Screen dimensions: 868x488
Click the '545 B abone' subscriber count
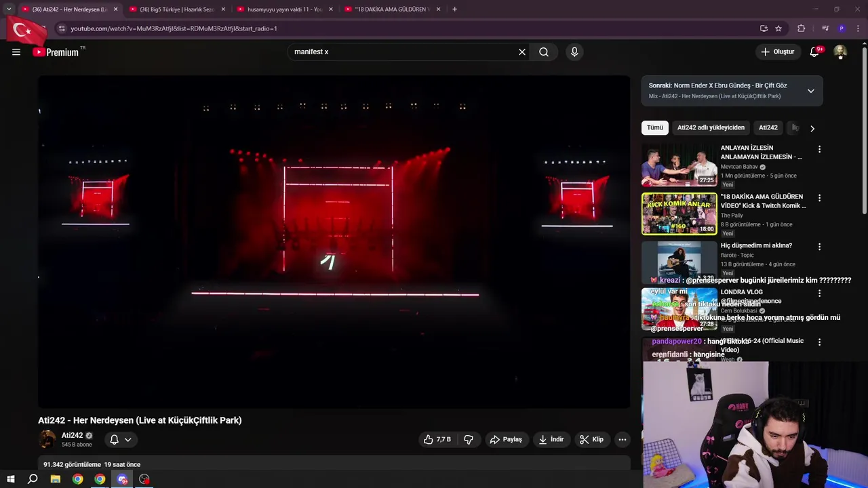coord(77,445)
